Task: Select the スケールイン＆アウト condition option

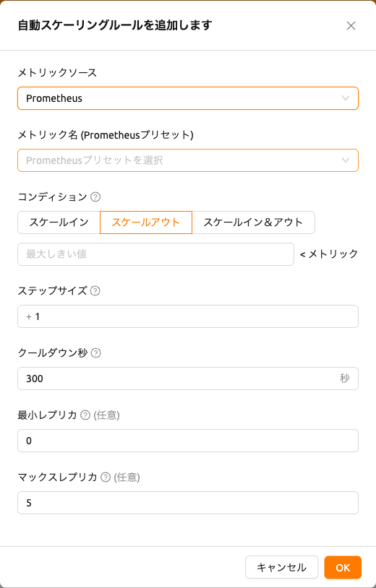Action: 253,222
